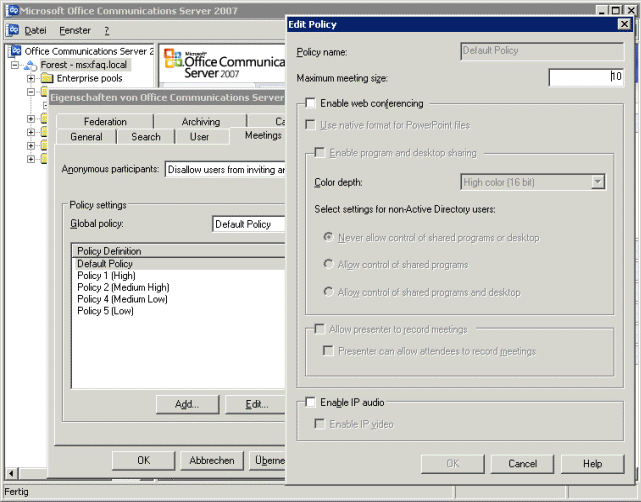
Task: Open the Fenster menu
Action: click(x=75, y=30)
